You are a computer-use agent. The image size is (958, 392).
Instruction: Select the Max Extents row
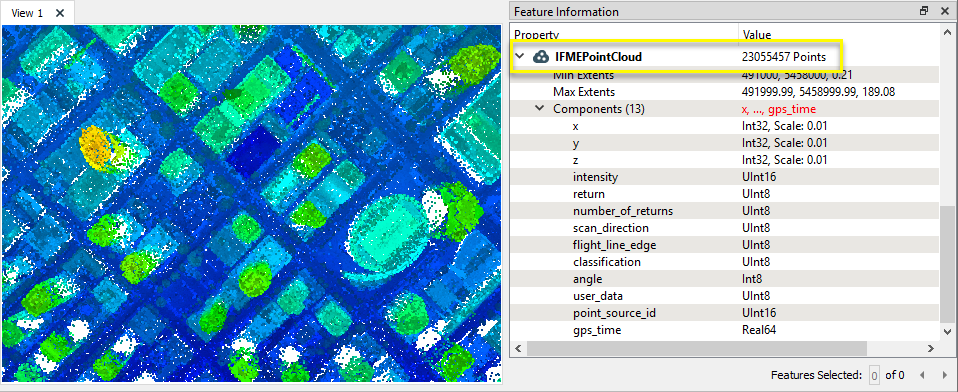[725, 92]
